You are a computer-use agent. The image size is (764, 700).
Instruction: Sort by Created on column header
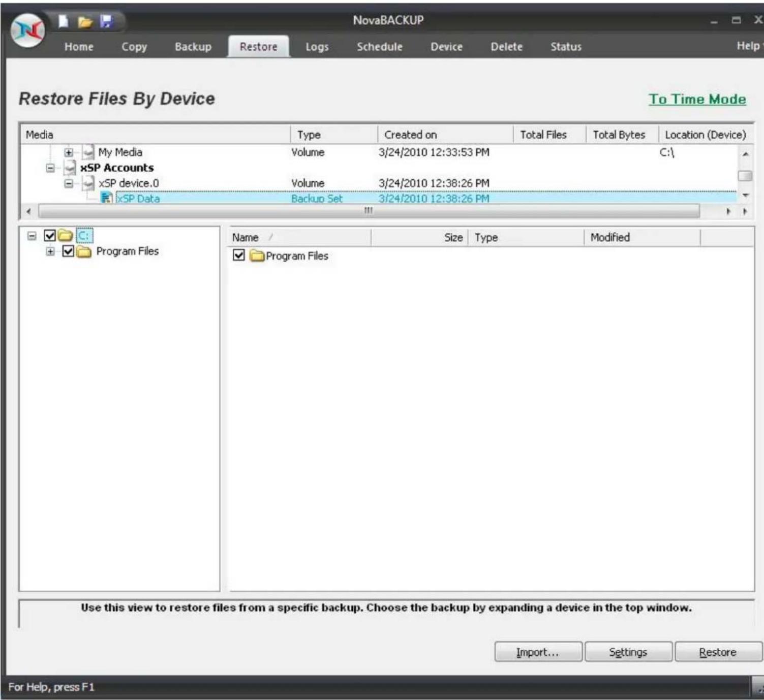[445, 135]
